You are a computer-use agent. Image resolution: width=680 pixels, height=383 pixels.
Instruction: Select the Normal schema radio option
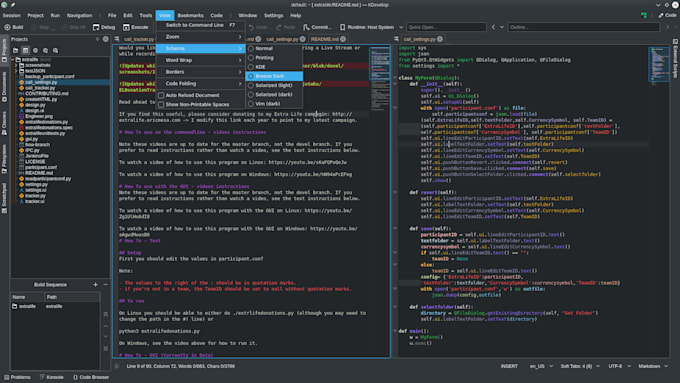[x=274, y=48]
